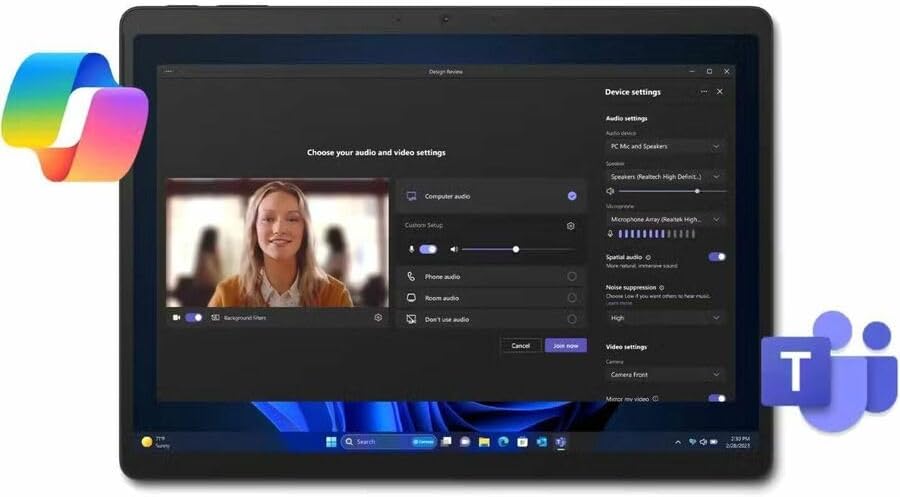The image size is (900, 497).
Task: Click the 'Choose your audio and video settings' heading
Action: (x=376, y=153)
